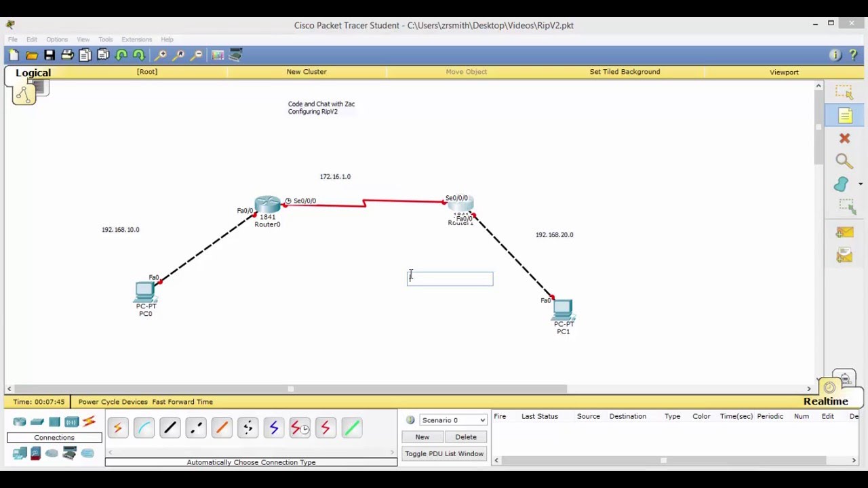The height and width of the screenshot is (488, 868).
Task: Open a file with folder icon
Action: click(32, 56)
